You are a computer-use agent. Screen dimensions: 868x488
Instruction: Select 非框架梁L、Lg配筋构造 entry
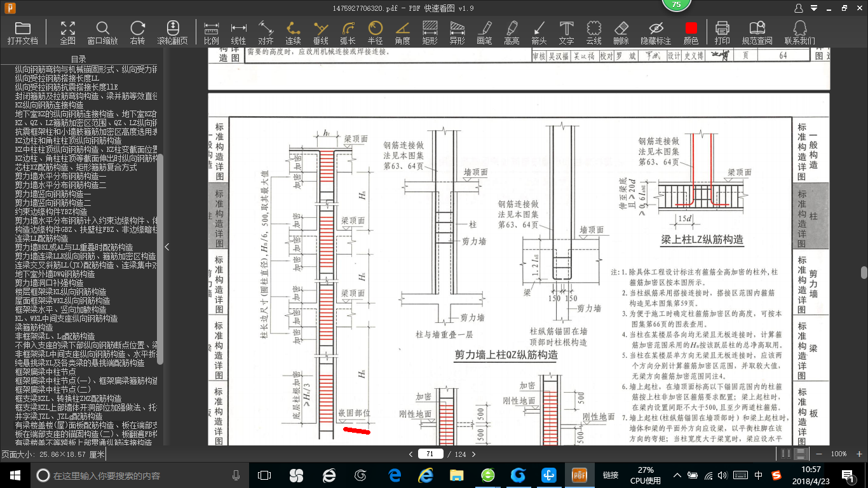pos(55,336)
